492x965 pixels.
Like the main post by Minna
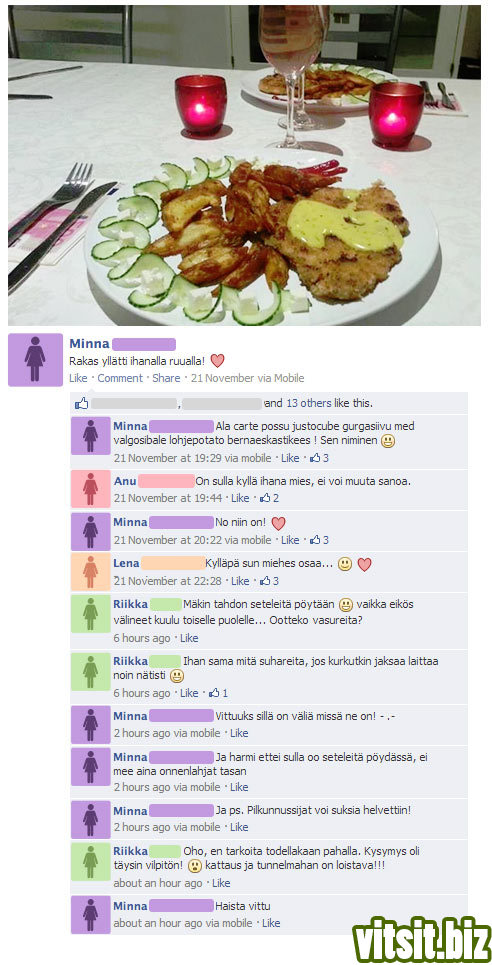coord(78,378)
